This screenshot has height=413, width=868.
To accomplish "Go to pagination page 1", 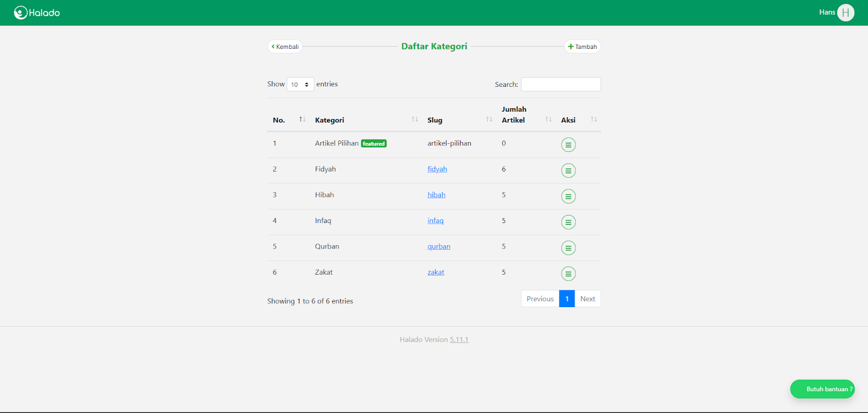I will (x=567, y=299).
